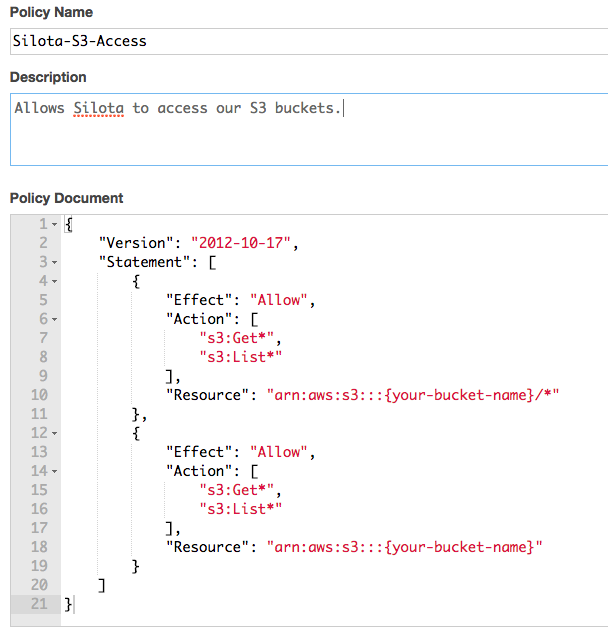Place cursor on the Version date string
This screenshot has height=643, width=608.
[241, 243]
